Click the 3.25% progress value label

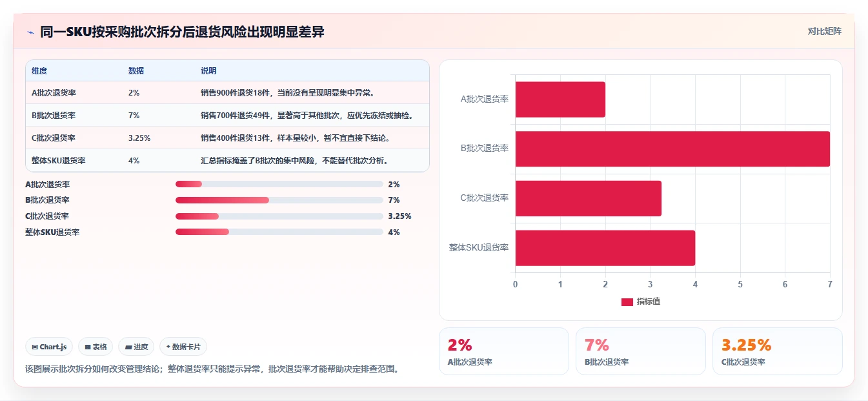[399, 216]
